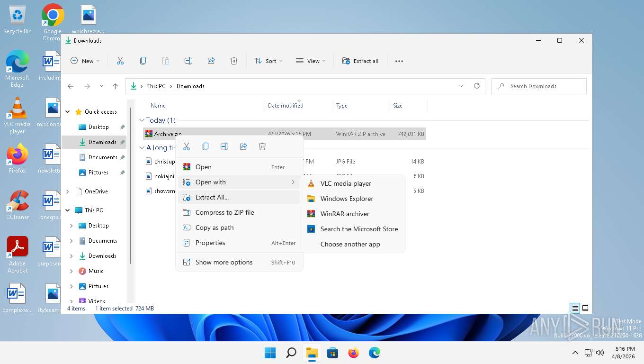
Task: Select Search the Microsoft Store option
Action: pyautogui.click(x=353, y=229)
